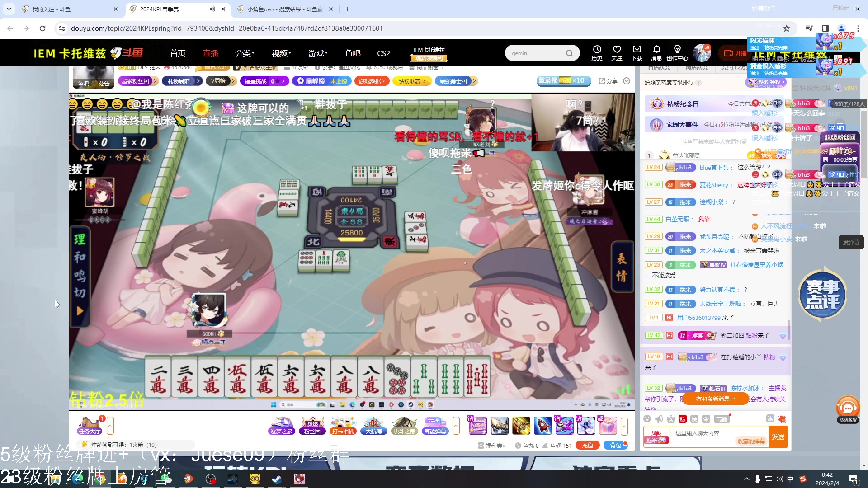Image resolution: width=868 pixels, height=488 pixels.
Task: Open the 历史 history icon in header
Action: 597,53
